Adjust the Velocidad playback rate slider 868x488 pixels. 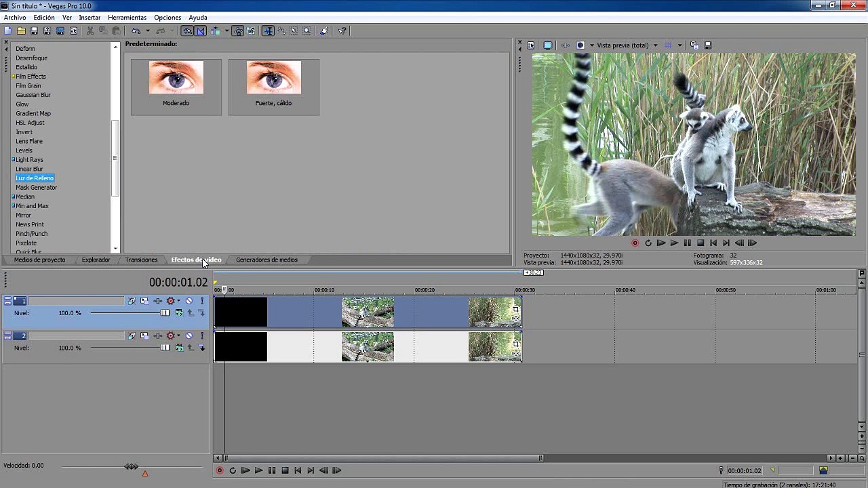pos(132,466)
